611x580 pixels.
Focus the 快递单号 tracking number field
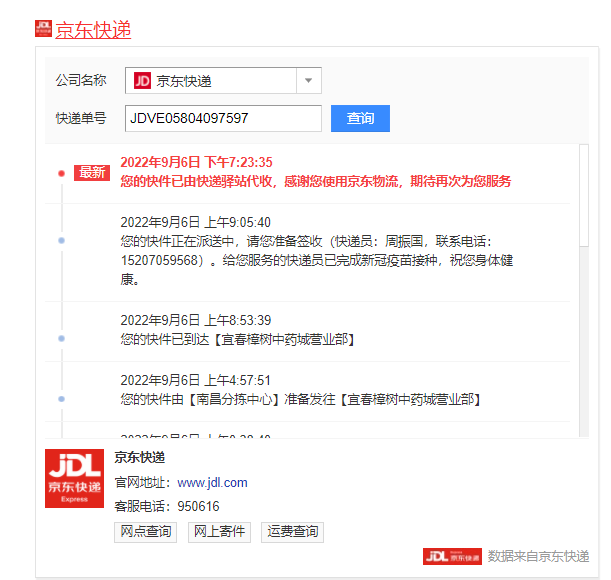[x=223, y=118]
